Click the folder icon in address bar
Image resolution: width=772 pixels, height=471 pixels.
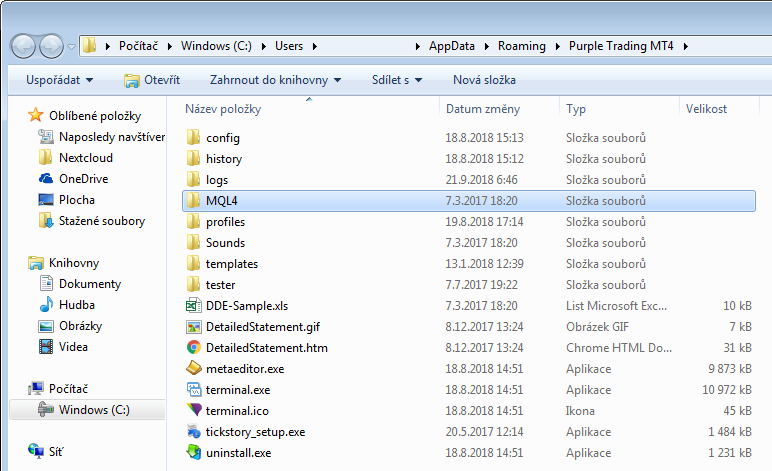point(89,46)
